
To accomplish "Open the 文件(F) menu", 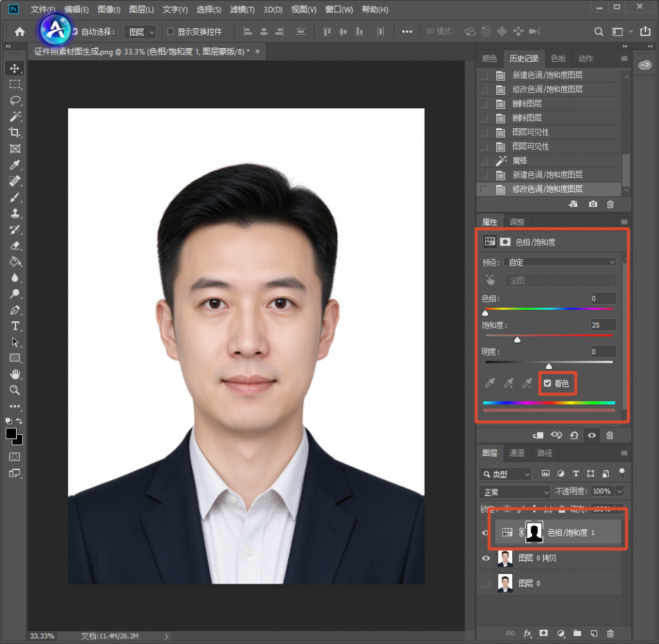I will click(43, 9).
